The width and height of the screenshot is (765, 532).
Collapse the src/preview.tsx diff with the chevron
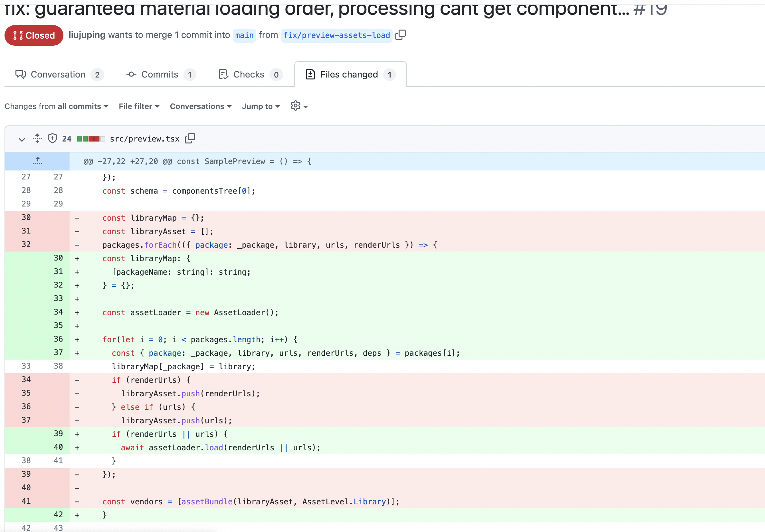coord(22,139)
